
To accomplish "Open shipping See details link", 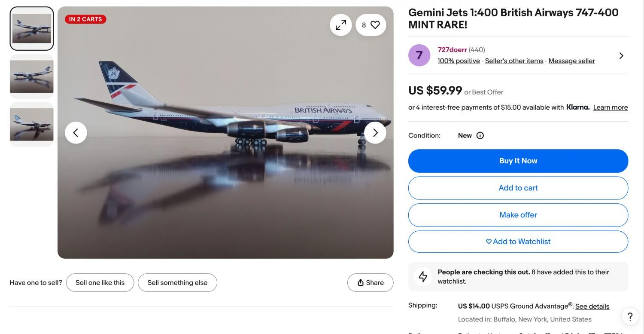I will point(592,306).
